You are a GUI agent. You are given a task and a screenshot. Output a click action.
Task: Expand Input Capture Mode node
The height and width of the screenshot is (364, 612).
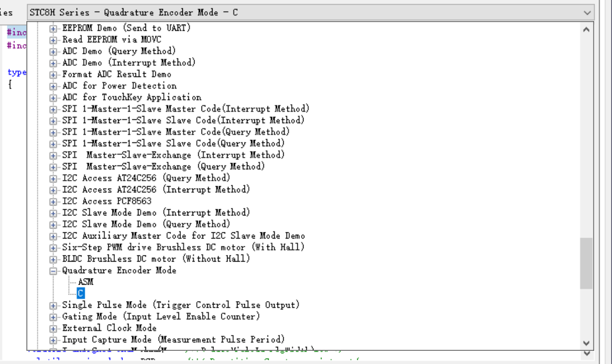click(x=53, y=340)
